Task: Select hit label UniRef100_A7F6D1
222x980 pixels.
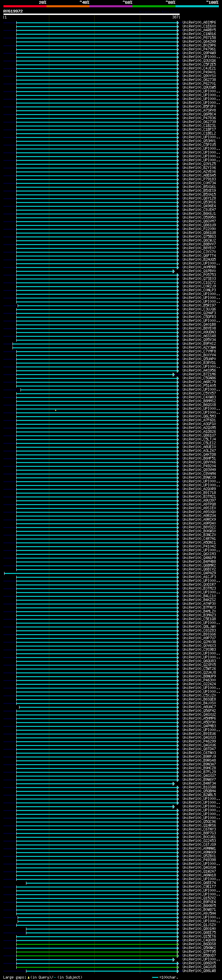Action: pyautogui.click(x=199, y=420)
